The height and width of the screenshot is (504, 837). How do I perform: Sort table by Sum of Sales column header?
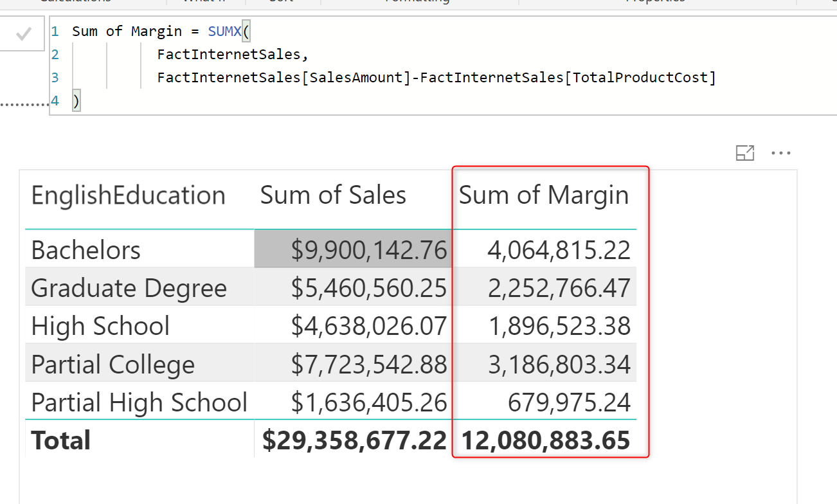(333, 194)
